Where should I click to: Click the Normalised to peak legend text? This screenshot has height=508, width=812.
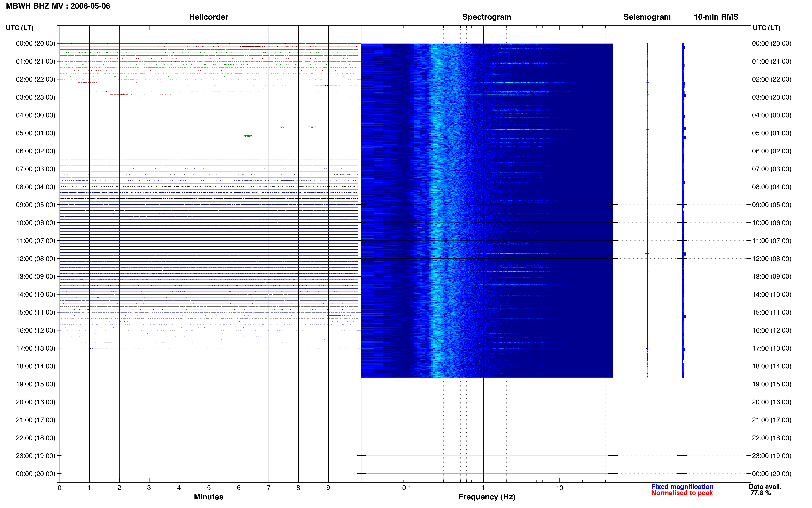(682, 493)
